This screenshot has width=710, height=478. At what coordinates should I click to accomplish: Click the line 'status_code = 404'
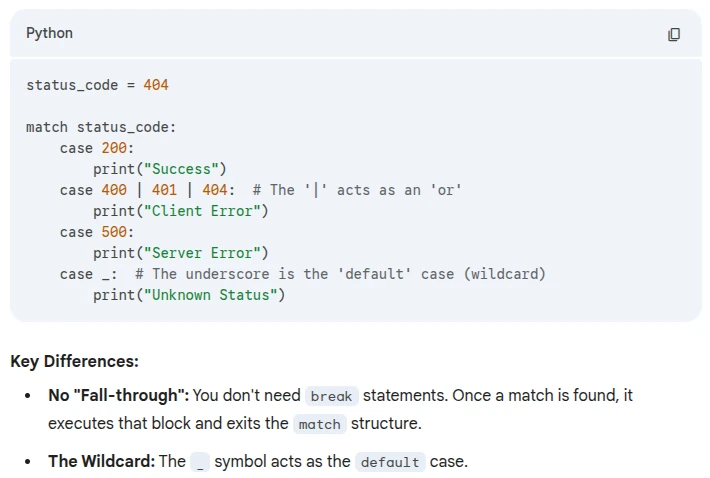click(x=97, y=85)
